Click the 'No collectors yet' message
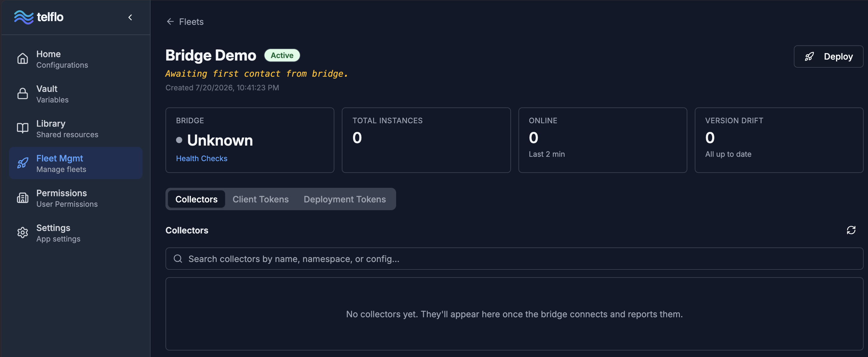The height and width of the screenshot is (357, 868). tap(514, 314)
